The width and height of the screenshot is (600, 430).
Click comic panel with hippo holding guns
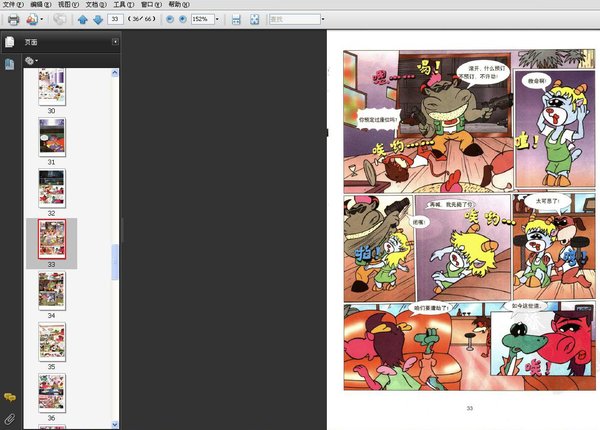pyautogui.click(x=428, y=122)
